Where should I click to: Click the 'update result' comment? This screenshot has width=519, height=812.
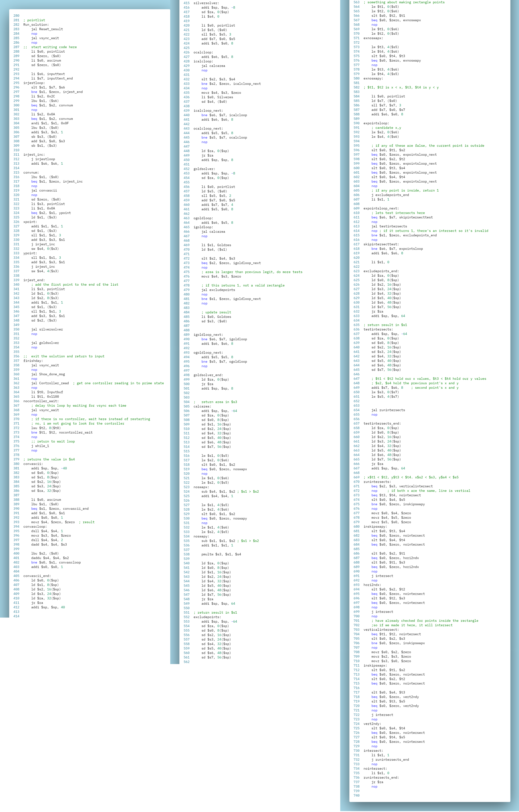[x=216, y=312]
